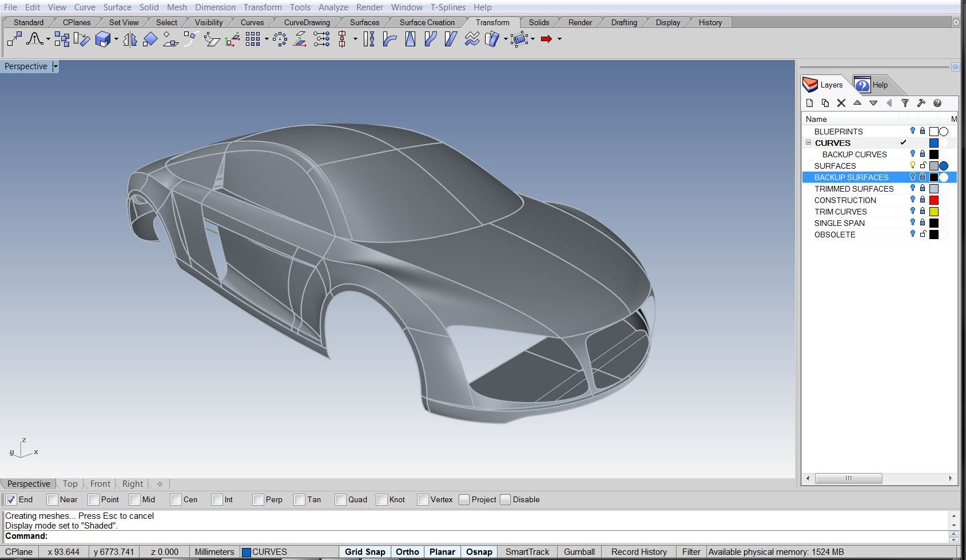Screen dimensions: 966x560
Task: Select the Move tool icon
Action: coord(14,39)
